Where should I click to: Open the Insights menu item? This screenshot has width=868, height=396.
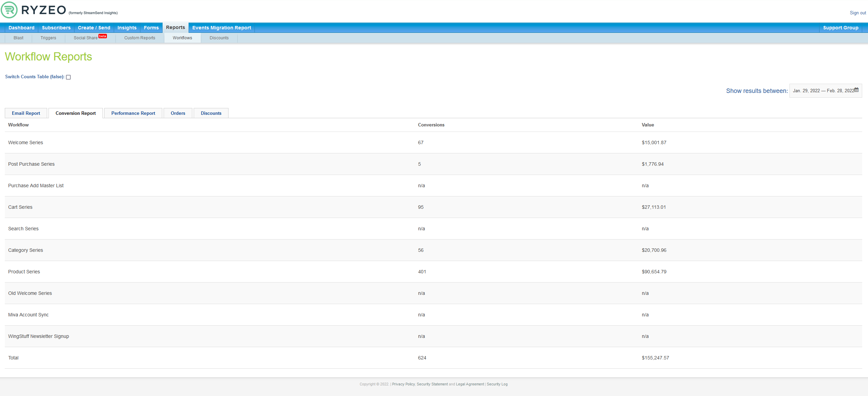click(127, 28)
